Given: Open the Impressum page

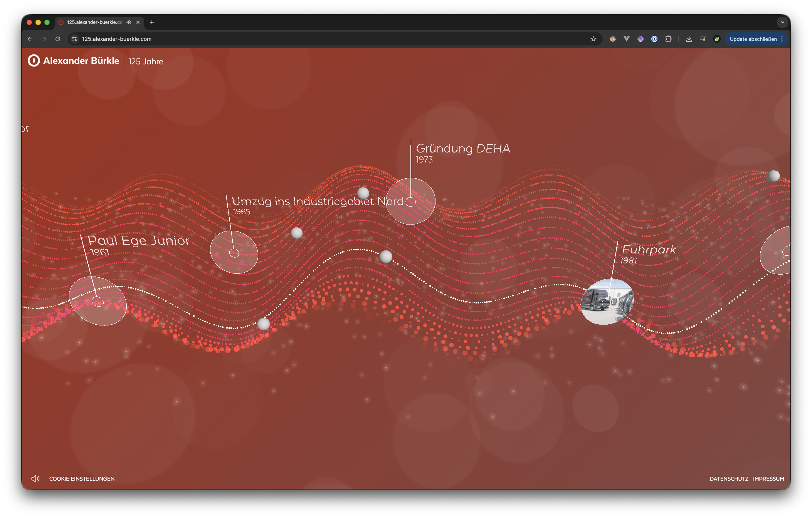Looking at the screenshot, I should (x=768, y=479).
